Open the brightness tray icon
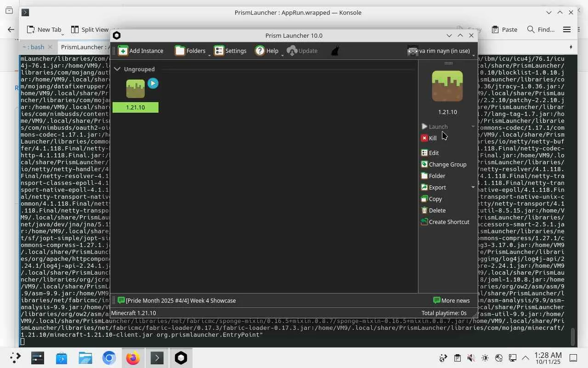588x368 pixels. pyautogui.click(x=485, y=358)
